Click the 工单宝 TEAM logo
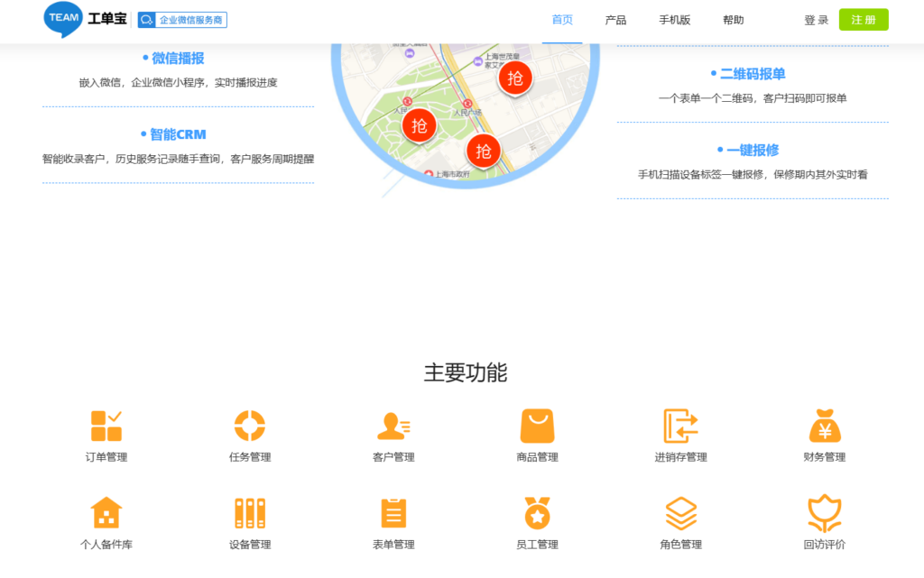The width and height of the screenshot is (924, 578). [x=85, y=19]
